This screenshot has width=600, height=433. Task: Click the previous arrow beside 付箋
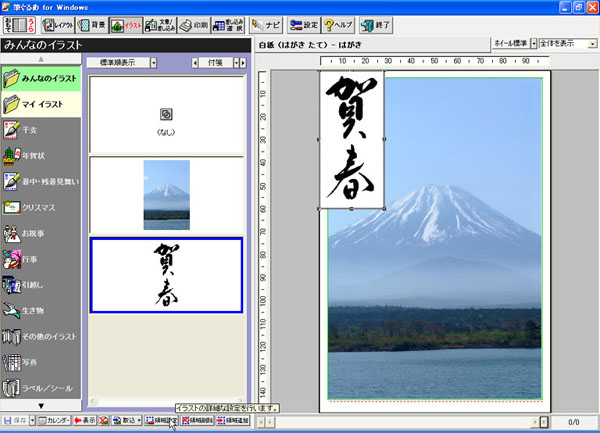coord(195,63)
